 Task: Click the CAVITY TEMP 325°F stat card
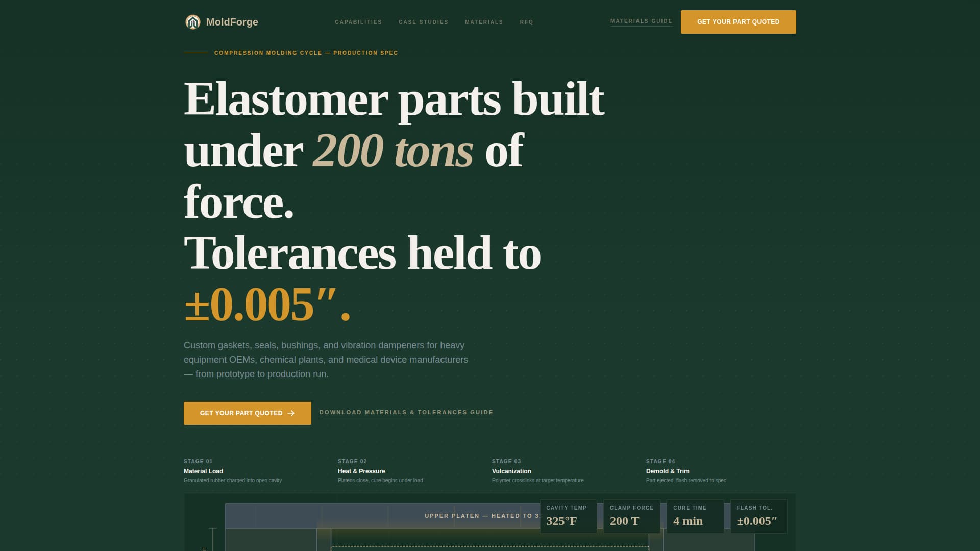coord(568,516)
